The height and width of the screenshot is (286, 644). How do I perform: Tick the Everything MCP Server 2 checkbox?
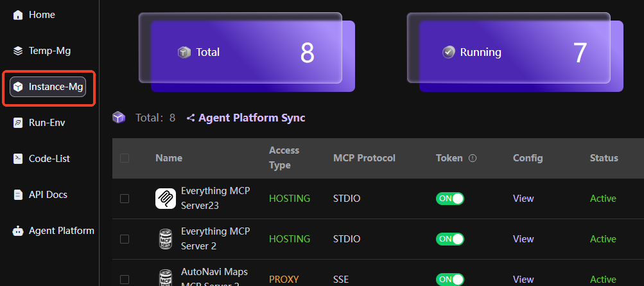point(125,239)
